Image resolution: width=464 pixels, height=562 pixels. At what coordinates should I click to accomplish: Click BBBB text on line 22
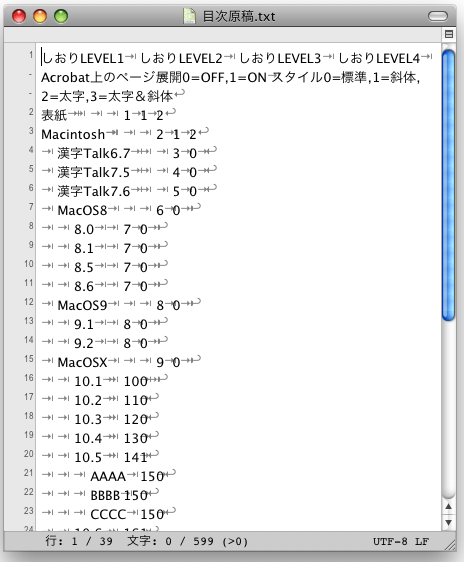point(105,495)
